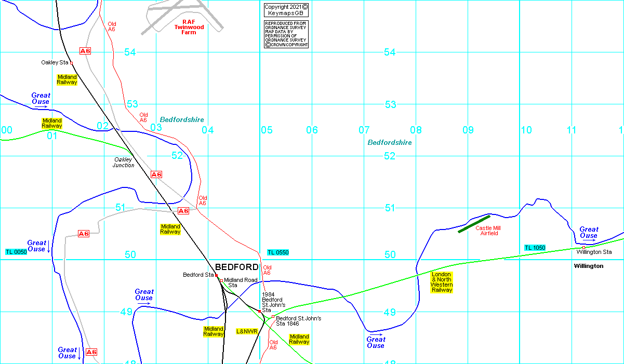The width and height of the screenshot is (624, 364).
Task: Select the Oakley Junction label
Action: click(124, 162)
